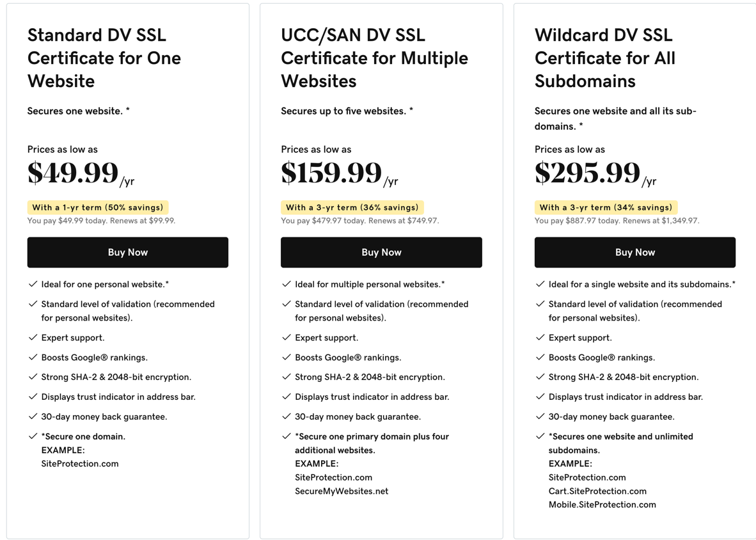Click UCC/SAN card's 30-day money back checkmark

(287, 416)
